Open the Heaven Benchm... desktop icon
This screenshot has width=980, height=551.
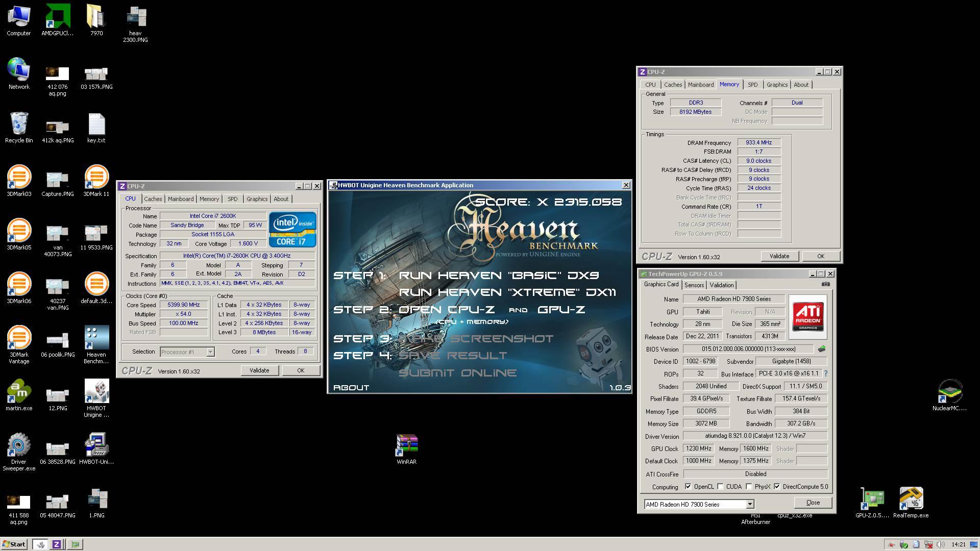click(x=96, y=345)
